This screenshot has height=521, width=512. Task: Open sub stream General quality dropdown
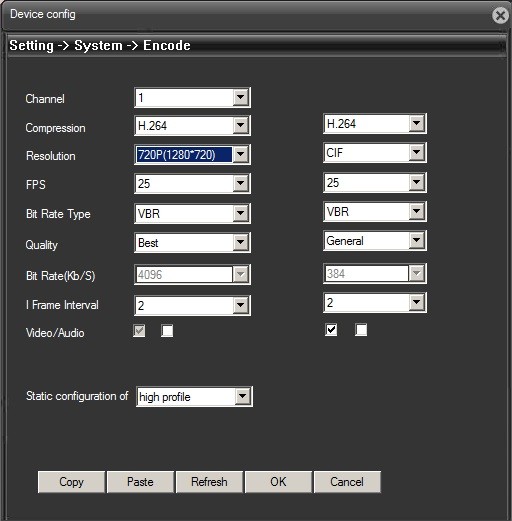pyautogui.click(x=375, y=240)
